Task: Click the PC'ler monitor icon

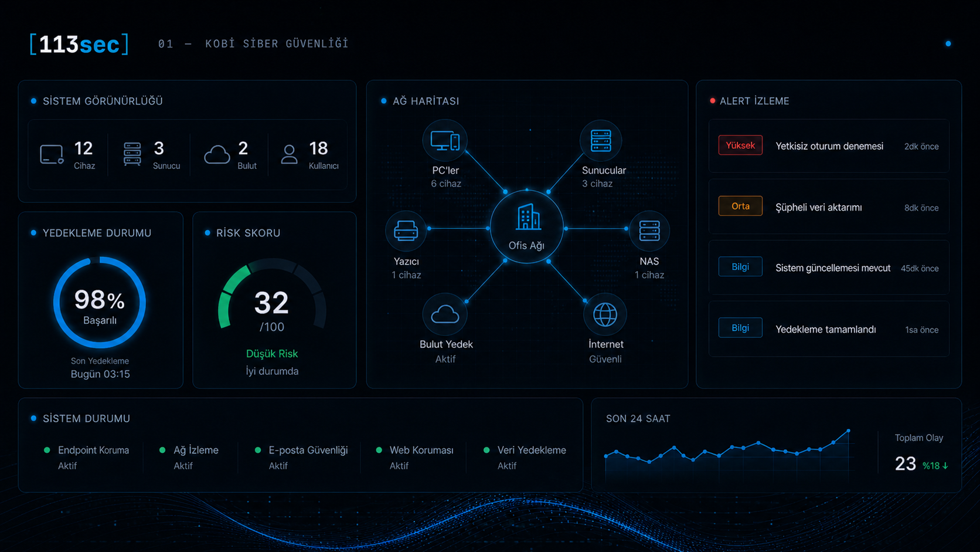Action: coord(445,141)
